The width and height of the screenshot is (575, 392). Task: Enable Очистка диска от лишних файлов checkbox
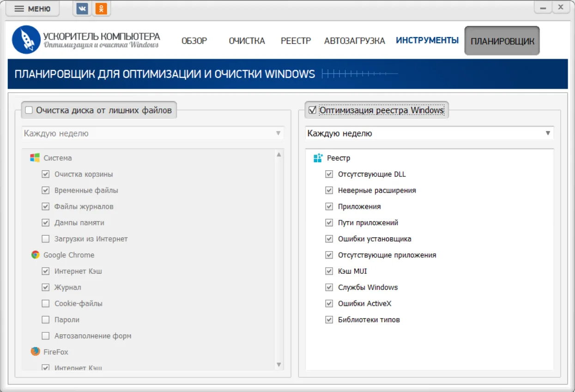click(x=29, y=110)
